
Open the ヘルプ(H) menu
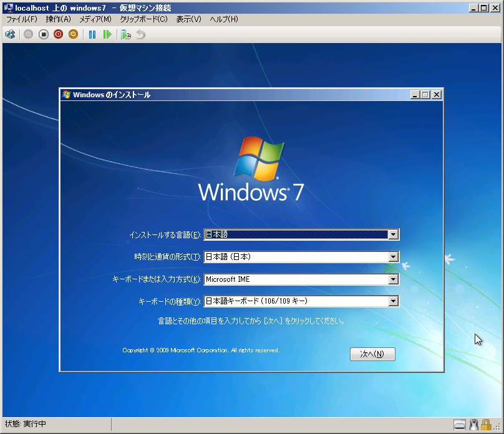pos(224,19)
